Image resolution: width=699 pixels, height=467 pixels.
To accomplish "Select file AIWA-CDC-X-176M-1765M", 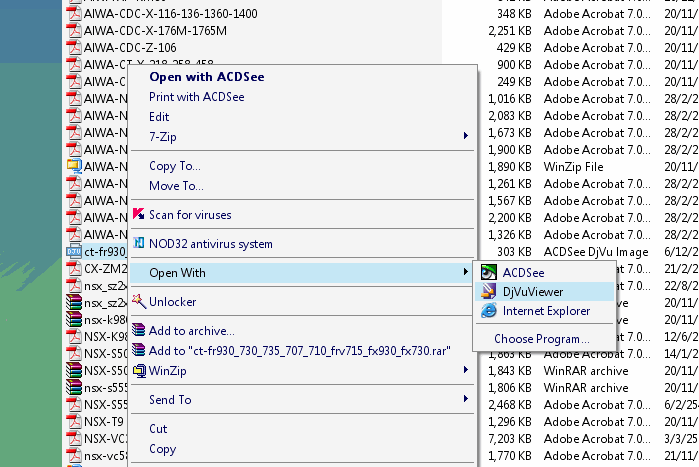I will pos(155,31).
